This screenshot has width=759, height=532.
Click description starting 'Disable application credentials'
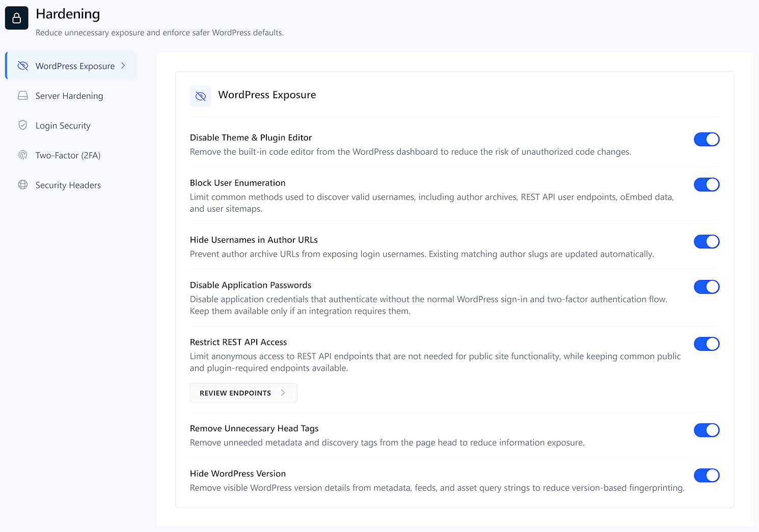click(x=428, y=305)
